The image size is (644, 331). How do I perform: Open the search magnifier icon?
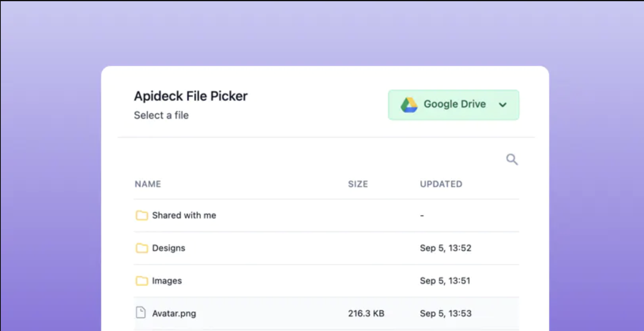[512, 159]
